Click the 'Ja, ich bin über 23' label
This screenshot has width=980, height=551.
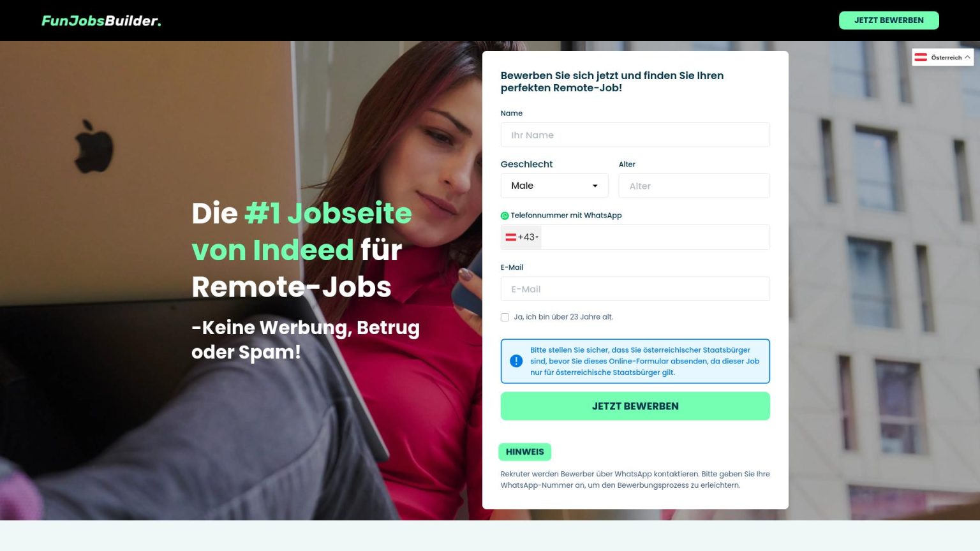(x=563, y=317)
